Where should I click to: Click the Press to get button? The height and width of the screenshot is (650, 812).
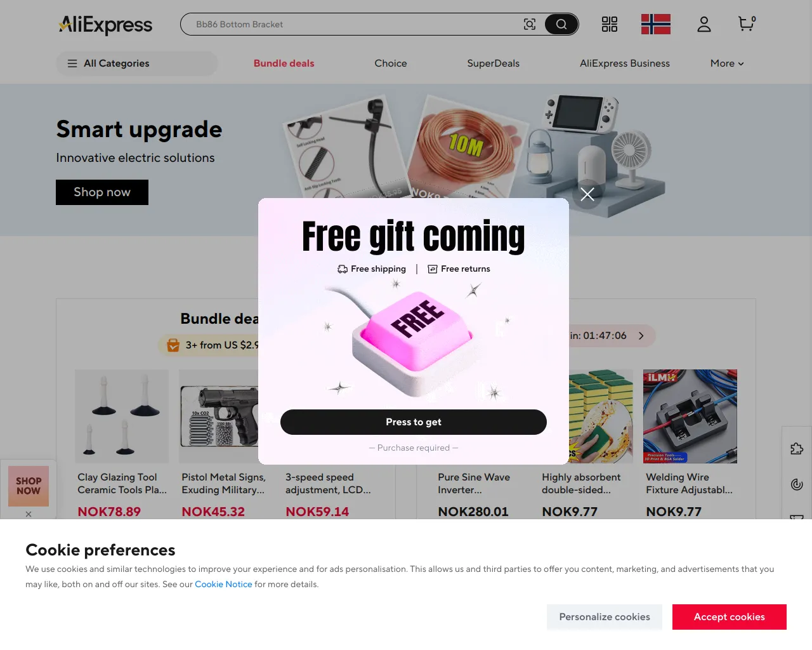pyautogui.click(x=414, y=422)
